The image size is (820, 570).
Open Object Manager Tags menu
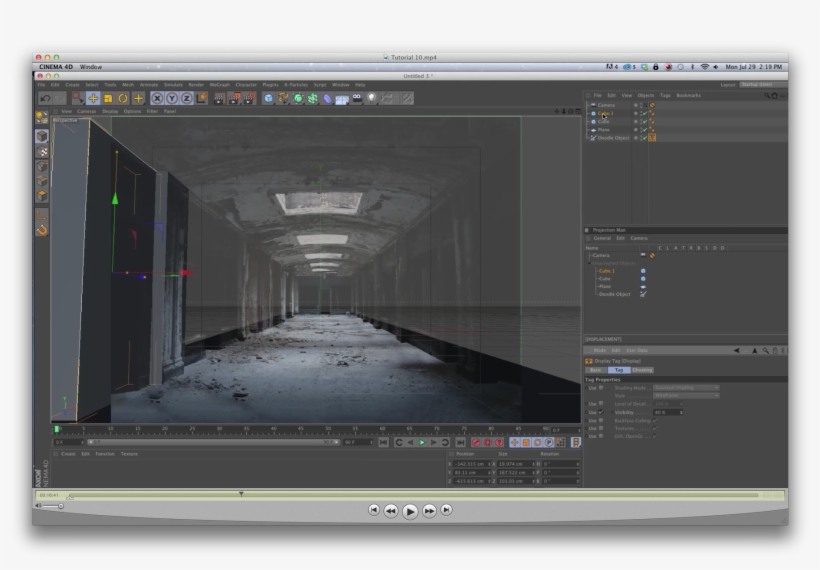click(x=665, y=96)
